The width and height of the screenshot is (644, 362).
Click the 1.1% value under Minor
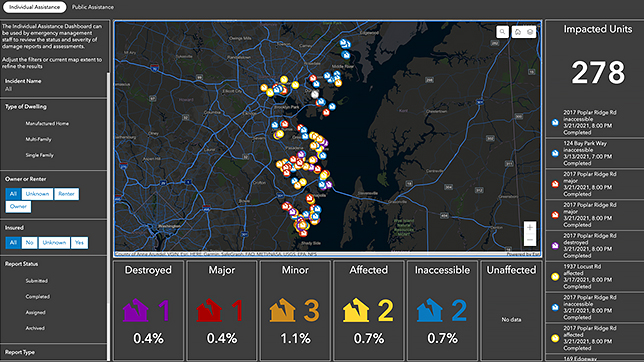click(295, 339)
